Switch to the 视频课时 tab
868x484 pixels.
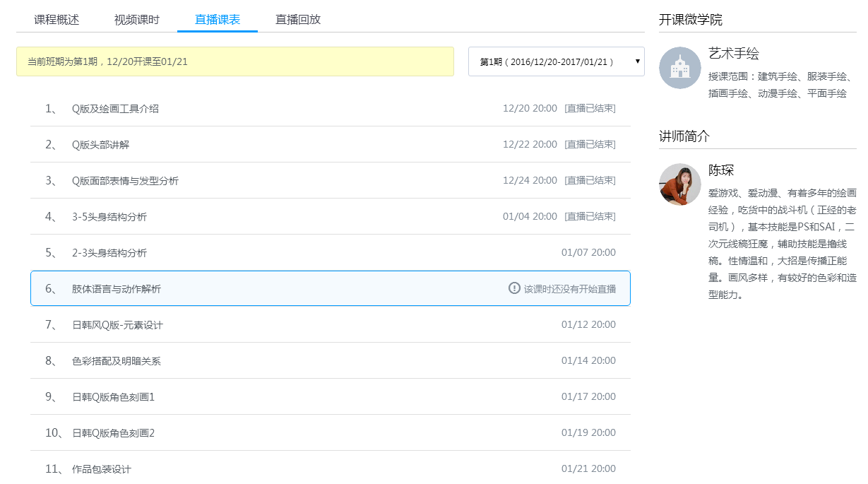coord(136,20)
